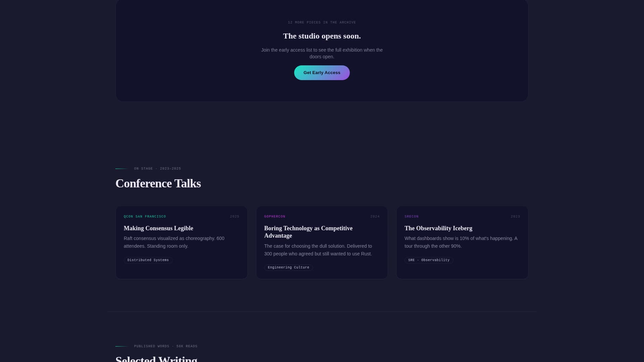Select the Engineering Culture tag
Image resolution: width=644 pixels, height=362 pixels.
pos(288,267)
